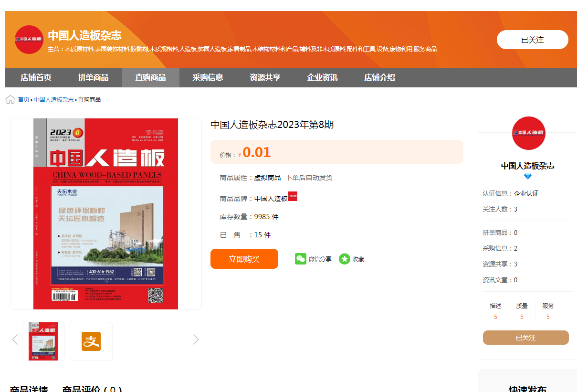
Task: Click the brand logo beside 商品品牌
Action: tap(293, 196)
